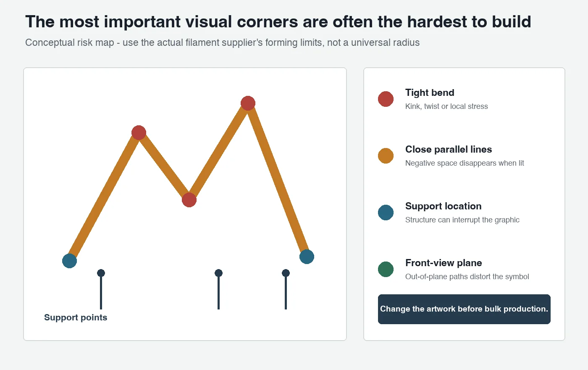Click the red Tight bend legend dot
The height and width of the screenshot is (370, 588).
[x=386, y=99]
